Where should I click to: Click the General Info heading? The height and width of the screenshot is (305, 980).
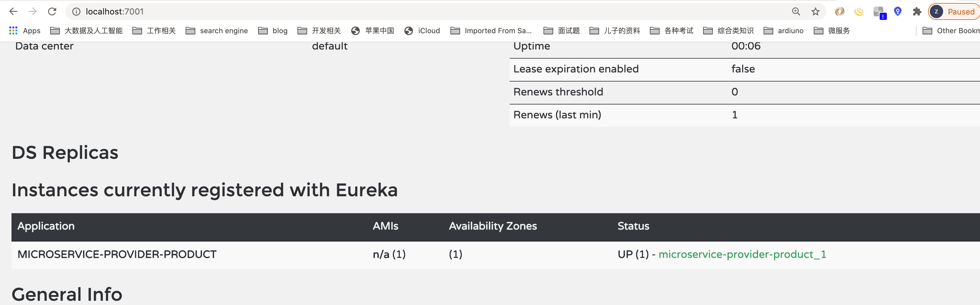click(67, 294)
